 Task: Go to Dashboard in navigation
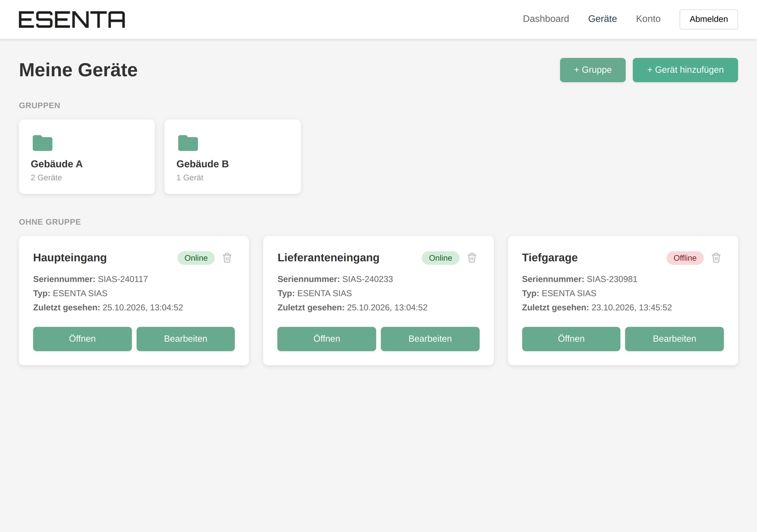point(546,19)
